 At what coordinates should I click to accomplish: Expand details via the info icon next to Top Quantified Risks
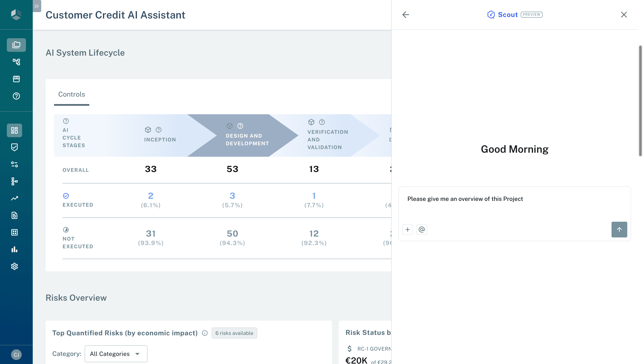(205, 333)
